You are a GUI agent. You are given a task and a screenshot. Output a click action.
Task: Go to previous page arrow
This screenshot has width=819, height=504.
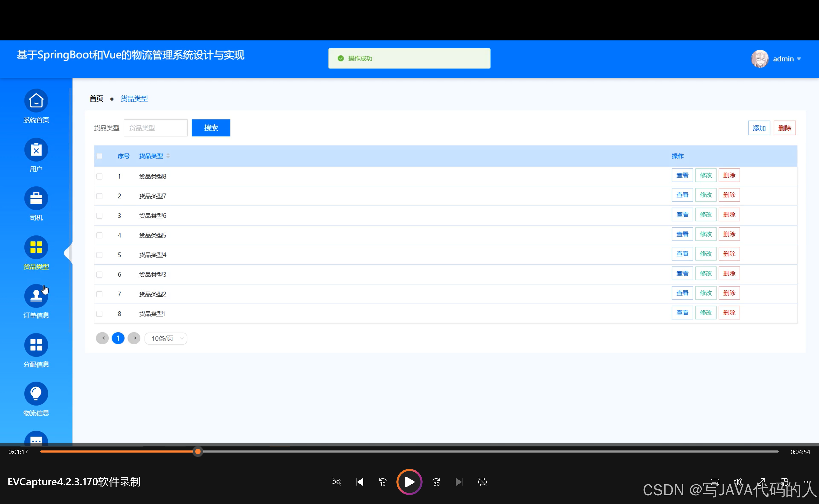(x=102, y=338)
